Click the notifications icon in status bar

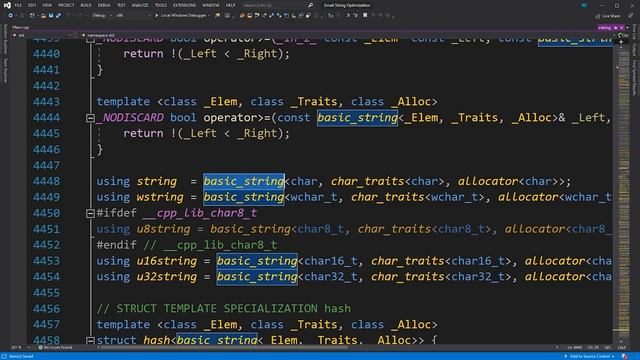click(624, 356)
